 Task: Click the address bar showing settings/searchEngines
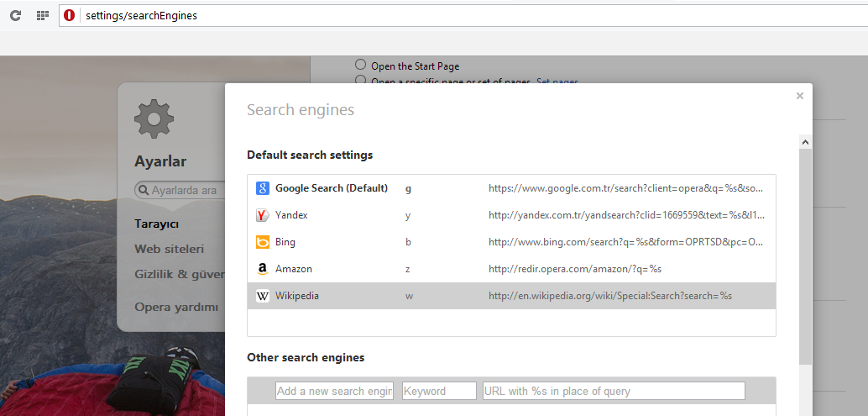463,15
